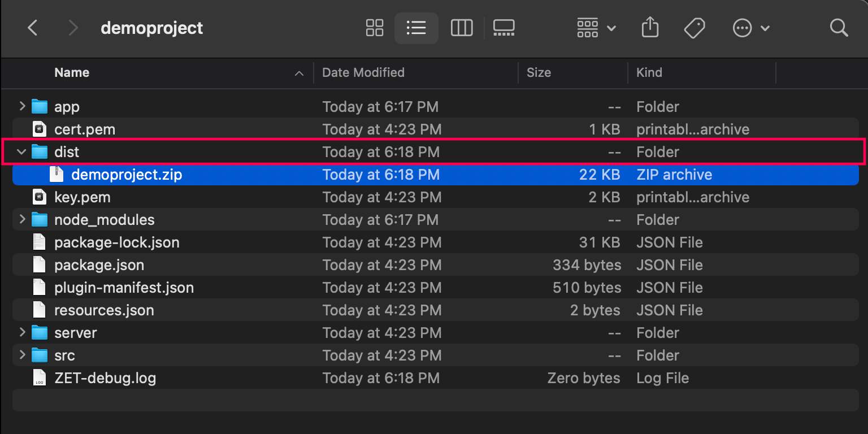Select the demoproject.zip file
Image resolution: width=868 pixels, height=434 pixels.
point(127,175)
